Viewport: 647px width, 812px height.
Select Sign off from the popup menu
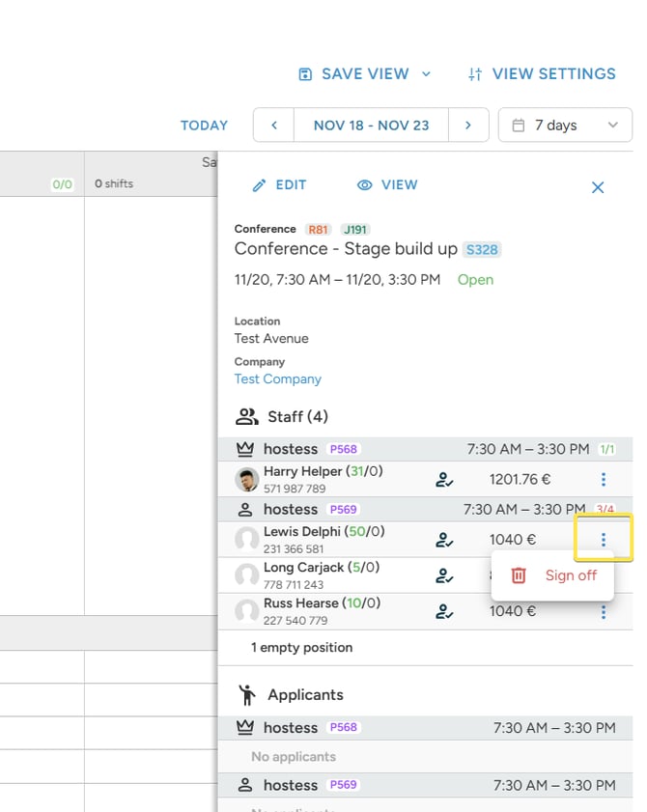[x=552, y=575]
